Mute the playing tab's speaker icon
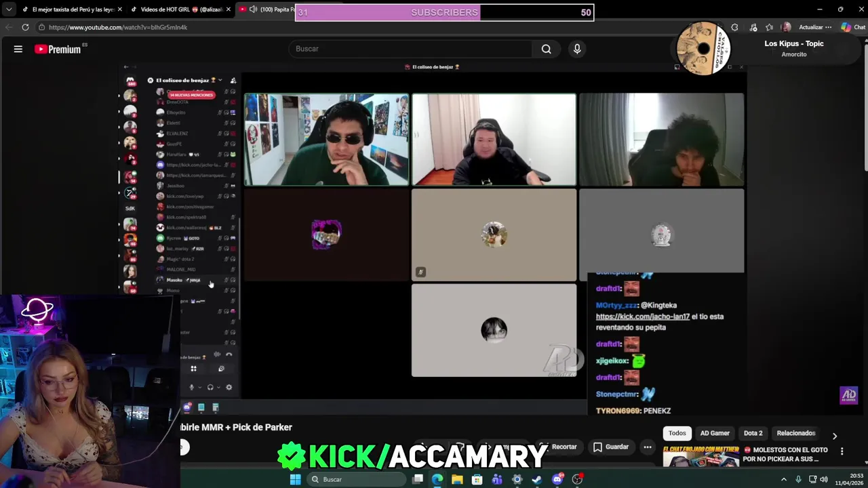The image size is (868, 488). [253, 9]
